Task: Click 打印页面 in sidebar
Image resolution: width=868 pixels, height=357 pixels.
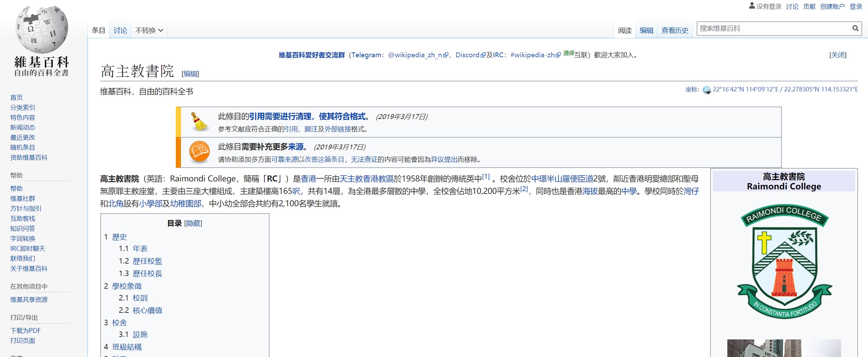Action: [x=23, y=341]
